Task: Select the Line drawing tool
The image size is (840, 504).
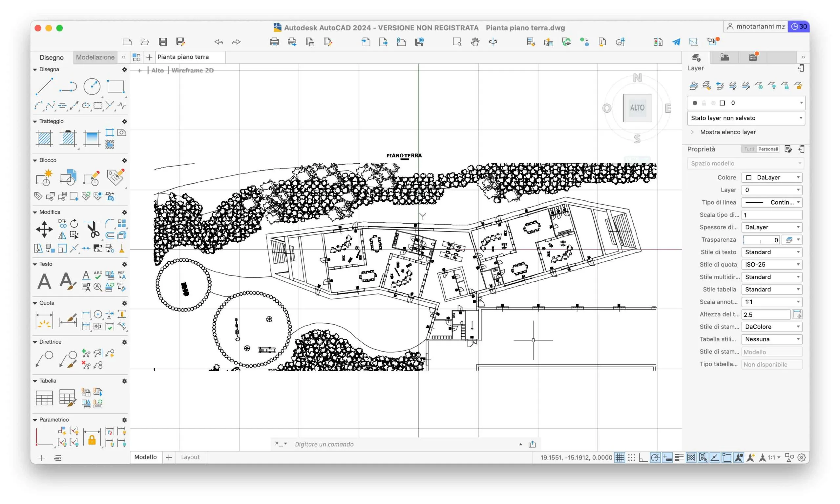Action: (45, 87)
